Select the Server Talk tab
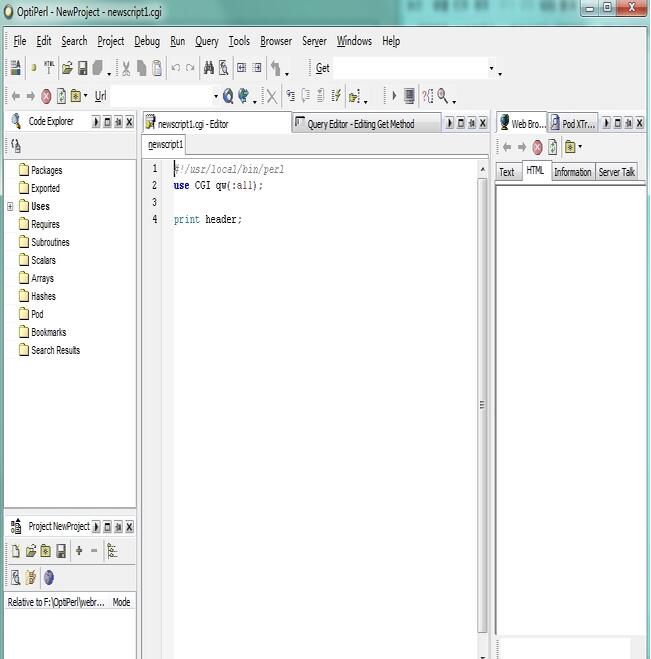The width and height of the screenshot is (651, 659). pyautogui.click(x=616, y=172)
